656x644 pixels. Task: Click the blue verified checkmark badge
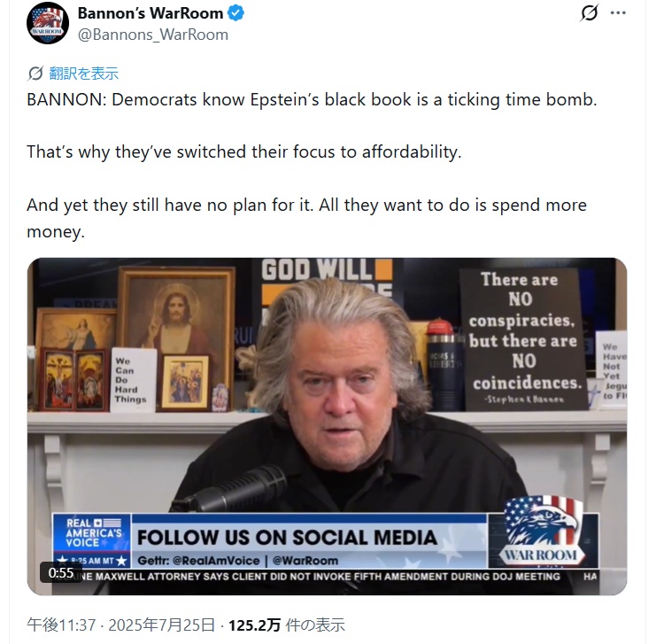point(237,13)
